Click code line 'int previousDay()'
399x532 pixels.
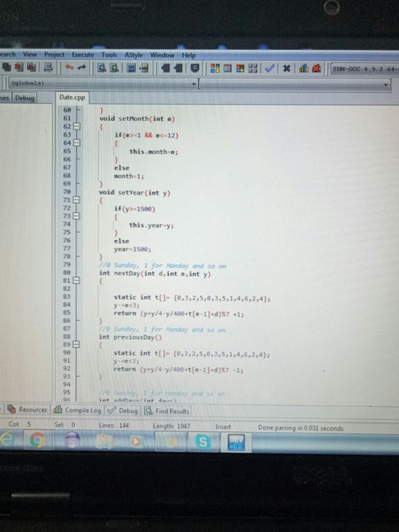(x=130, y=338)
